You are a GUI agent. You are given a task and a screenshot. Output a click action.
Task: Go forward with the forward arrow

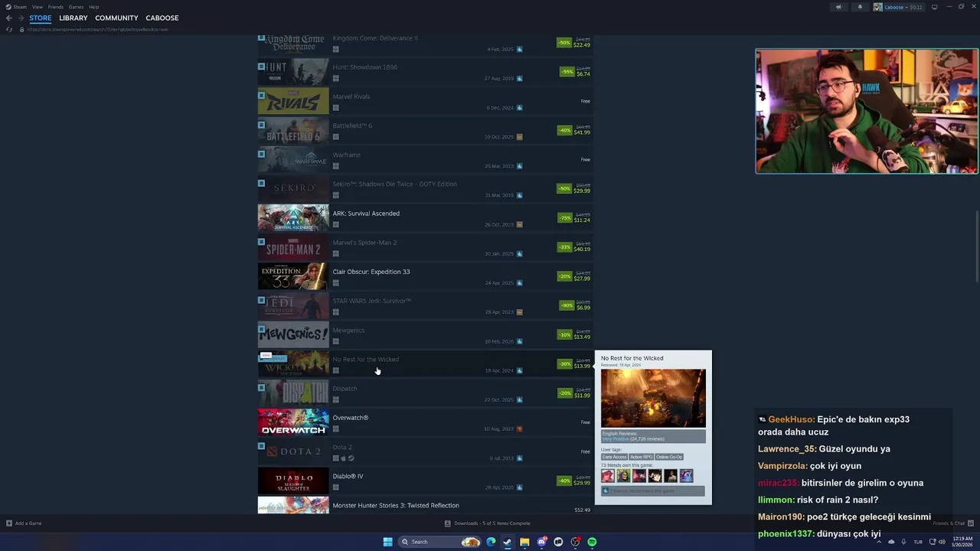click(21, 18)
